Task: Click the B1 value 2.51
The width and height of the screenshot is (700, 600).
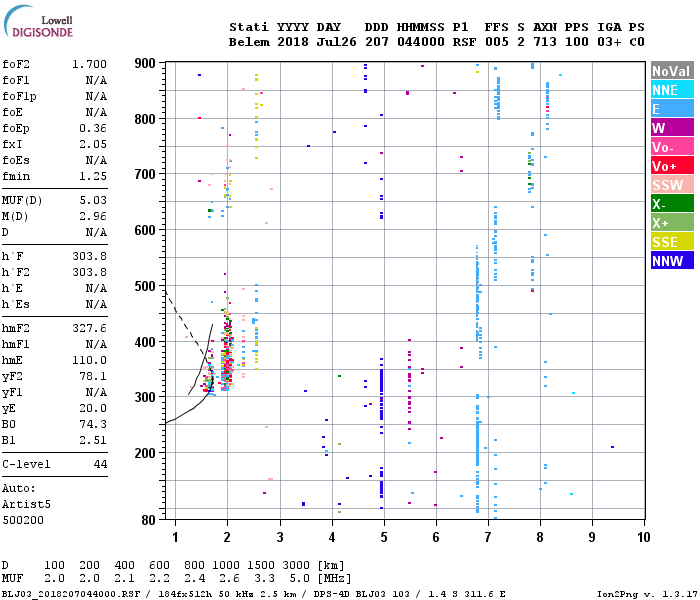Action: pyautogui.click(x=93, y=440)
